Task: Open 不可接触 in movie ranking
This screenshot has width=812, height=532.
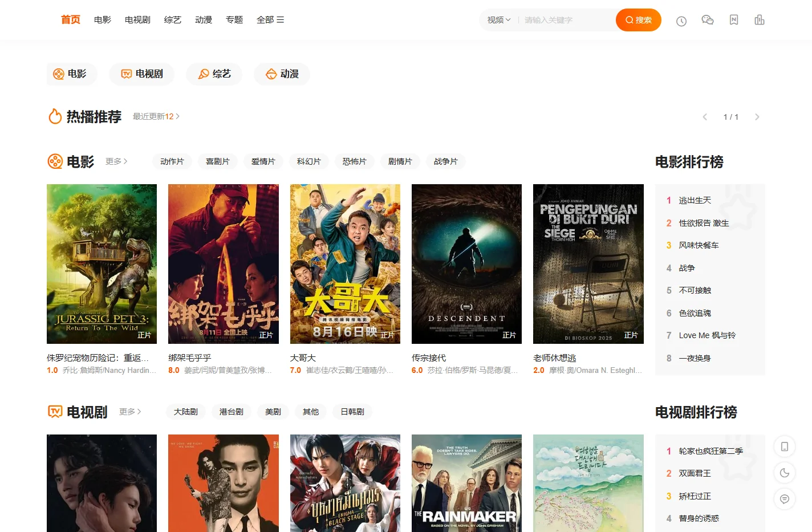Action: pyautogui.click(x=695, y=290)
